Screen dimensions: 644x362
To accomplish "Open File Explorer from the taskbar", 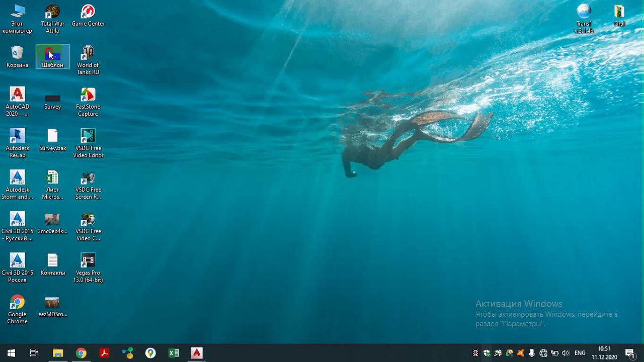I will 58,353.
